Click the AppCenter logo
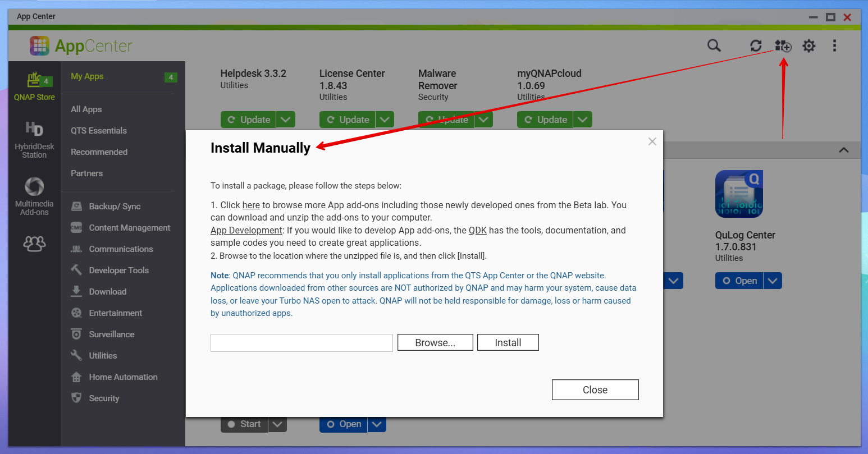This screenshot has height=454, width=868. coord(81,45)
